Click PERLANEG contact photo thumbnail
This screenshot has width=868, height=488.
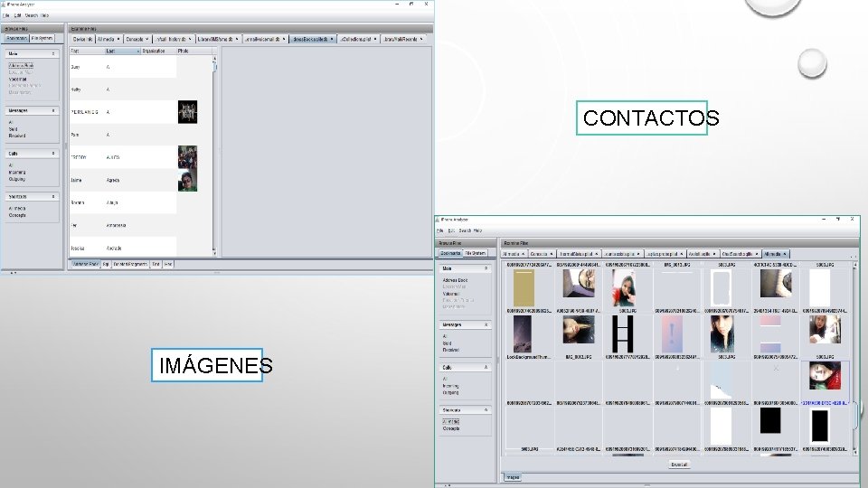click(188, 112)
